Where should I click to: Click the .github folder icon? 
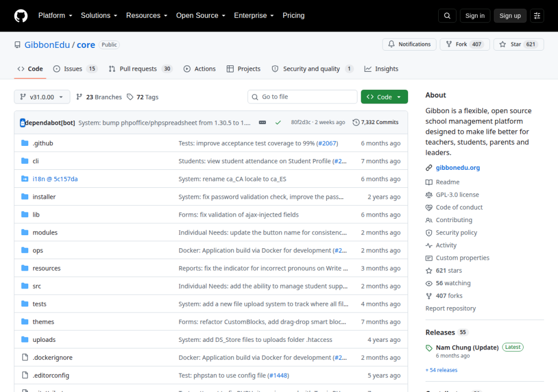tap(25, 143)
